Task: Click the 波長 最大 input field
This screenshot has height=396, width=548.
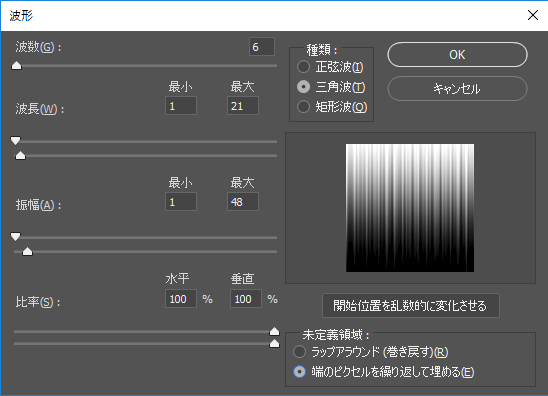Action: pyautogui.click(x=243, y=106)
